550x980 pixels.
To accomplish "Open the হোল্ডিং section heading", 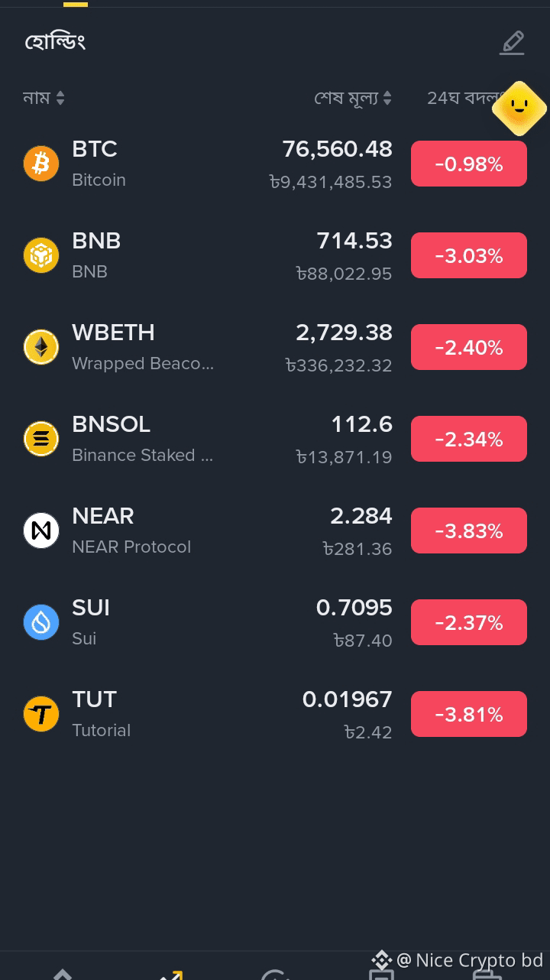I will tap(54, 41).
